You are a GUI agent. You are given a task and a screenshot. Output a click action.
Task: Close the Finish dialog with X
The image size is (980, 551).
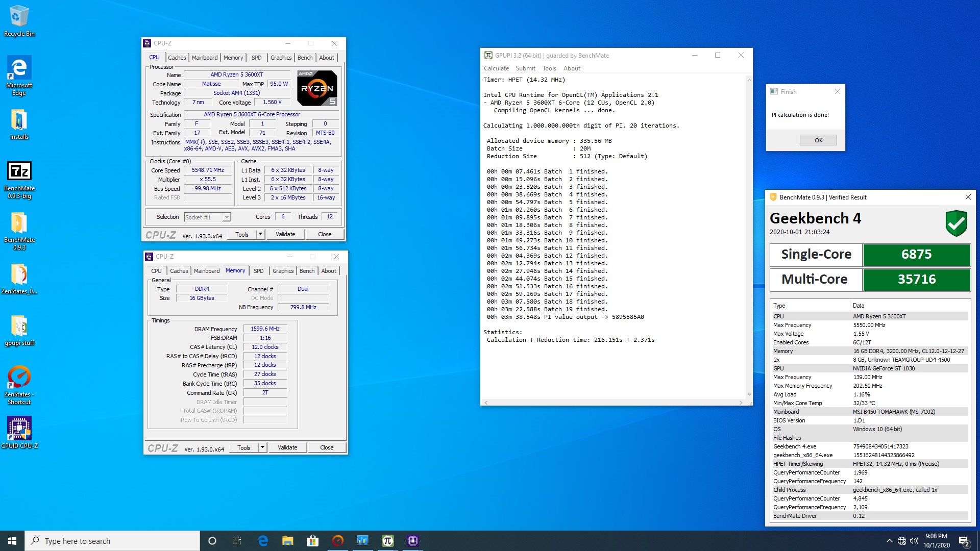837,92
